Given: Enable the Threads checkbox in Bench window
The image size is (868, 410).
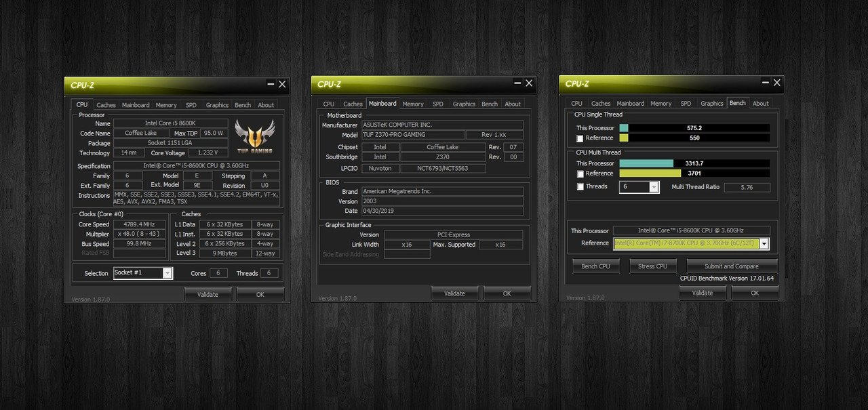Looking at the screenshot, I should (x=580, y=186).
